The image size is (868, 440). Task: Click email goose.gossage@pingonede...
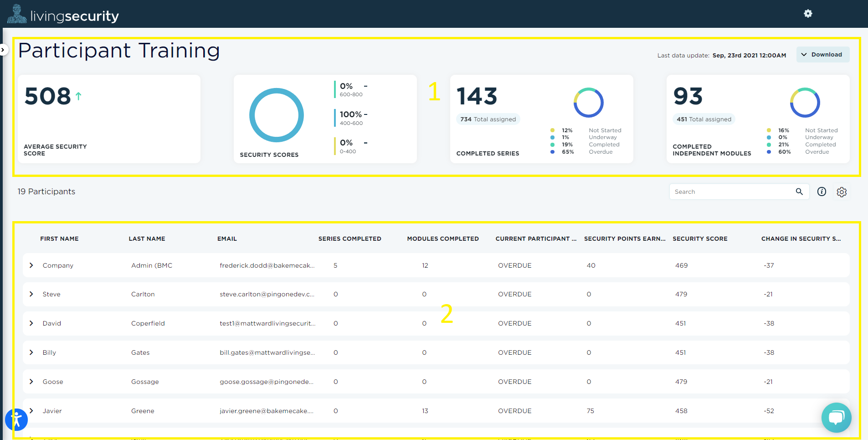(x=267, y=382)
